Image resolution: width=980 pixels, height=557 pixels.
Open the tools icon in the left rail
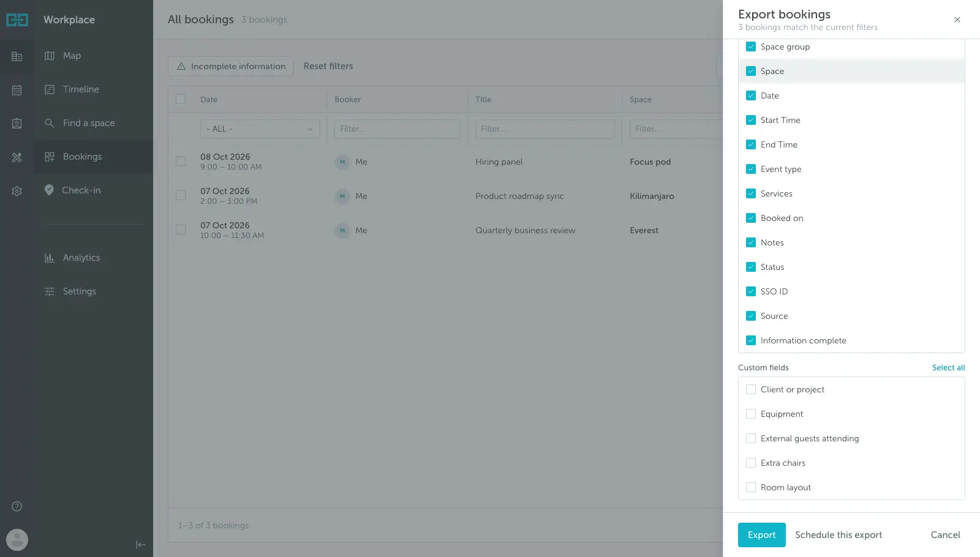pos(17,157)
